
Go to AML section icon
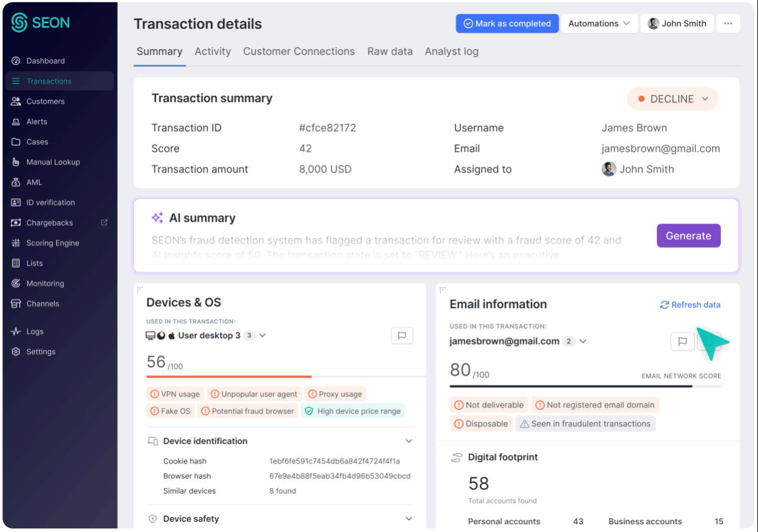(x=16, y=183)
